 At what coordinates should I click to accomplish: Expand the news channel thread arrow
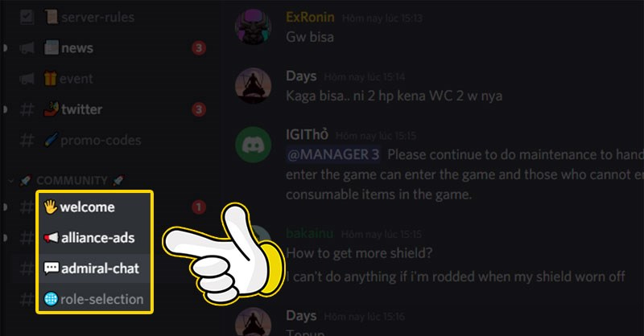point(6,48)
